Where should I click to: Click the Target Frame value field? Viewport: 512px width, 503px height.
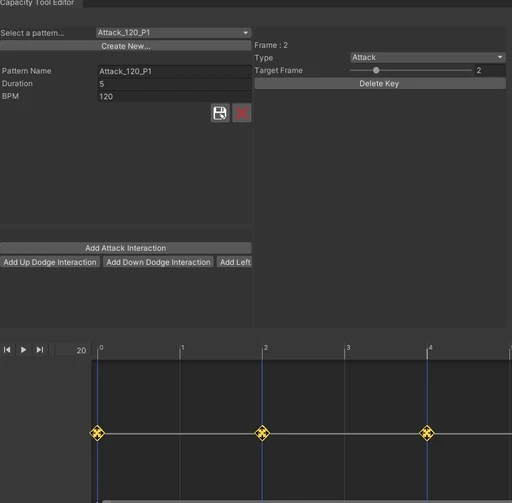click(x=490, y=70)
